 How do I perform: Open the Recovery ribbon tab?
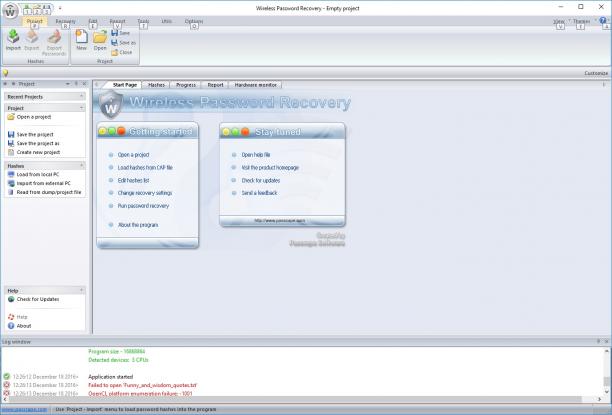pyautogui.click(x=66, y=21)
